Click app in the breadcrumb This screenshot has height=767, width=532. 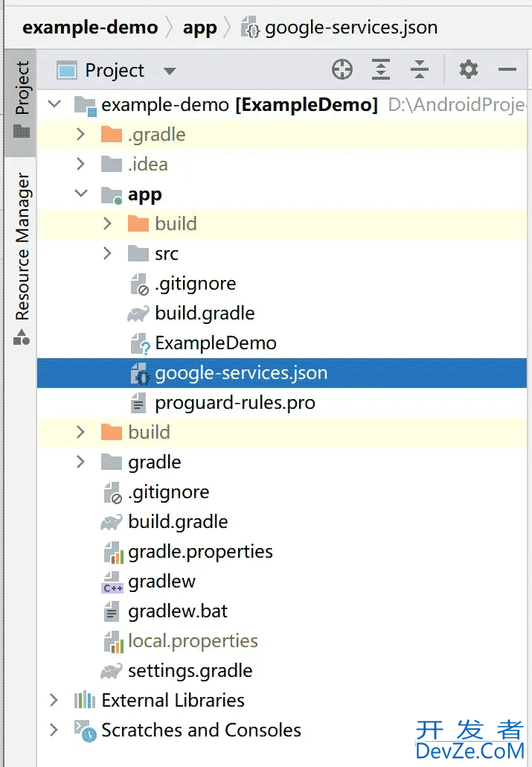click(199, 28)
